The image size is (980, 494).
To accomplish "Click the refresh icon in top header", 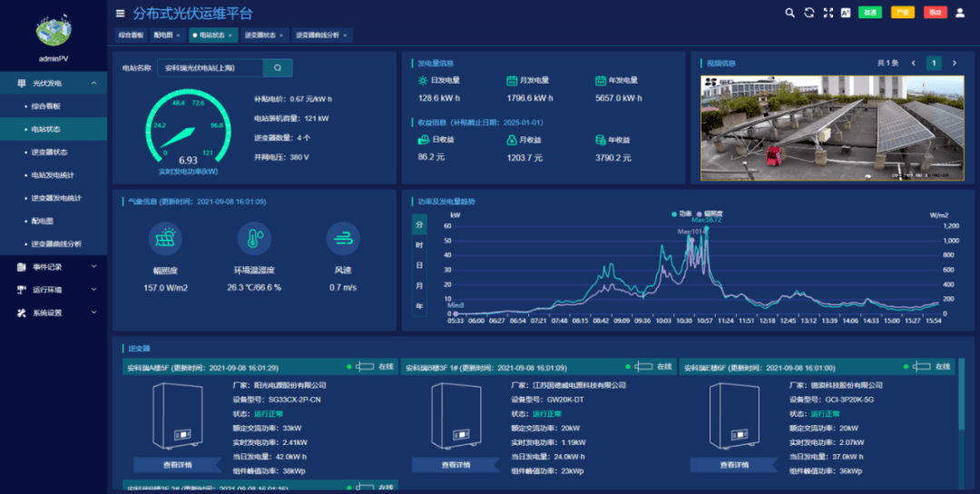I will pos(808,13).
